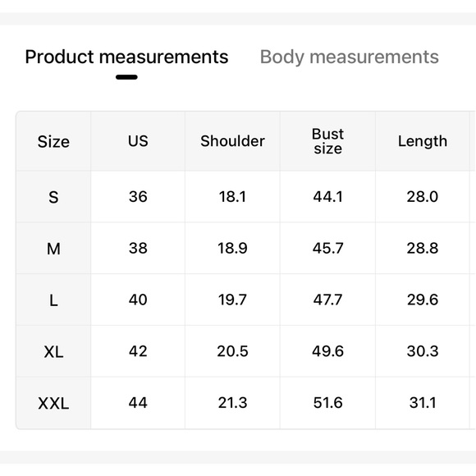Select the L size row label
476x476 pixels.
point(53,300)
